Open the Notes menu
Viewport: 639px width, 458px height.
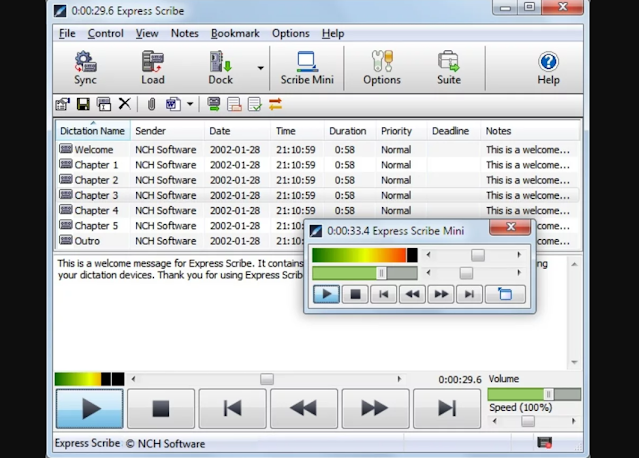(x=185, y=33)
